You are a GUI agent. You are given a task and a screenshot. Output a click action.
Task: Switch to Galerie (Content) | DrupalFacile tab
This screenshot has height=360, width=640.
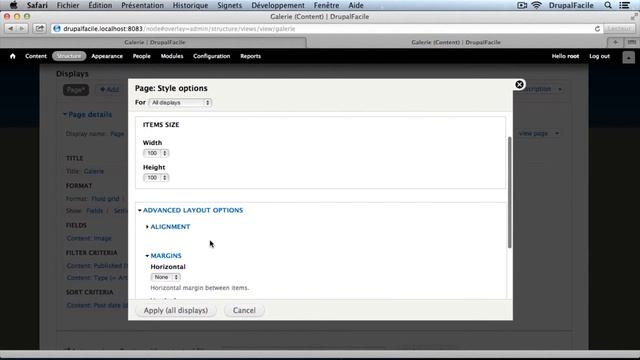coord(456,42)
